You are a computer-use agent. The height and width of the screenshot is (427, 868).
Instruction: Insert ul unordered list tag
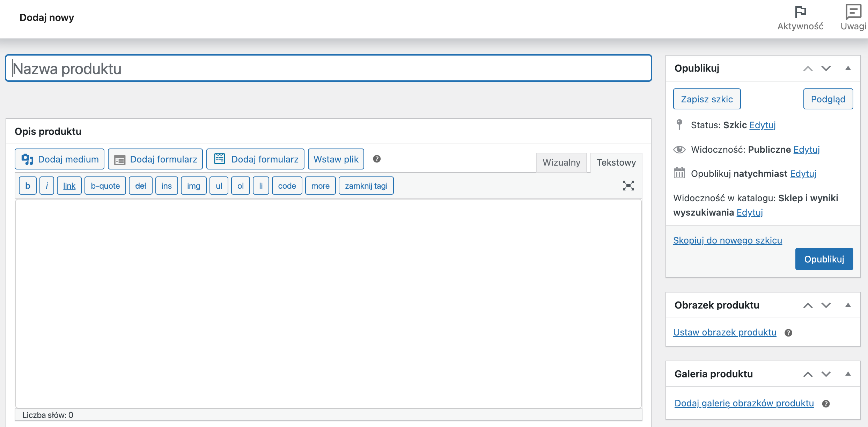219,186
